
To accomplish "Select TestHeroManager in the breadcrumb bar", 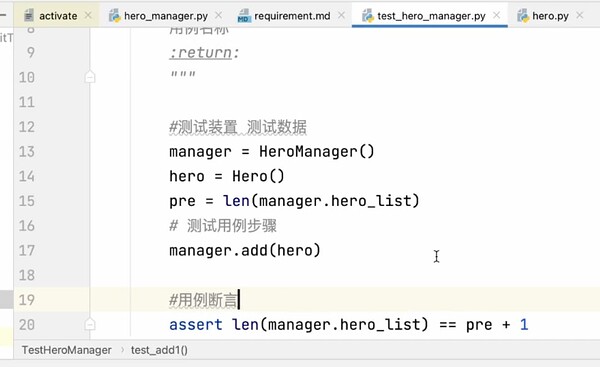I will pos(67,350).
